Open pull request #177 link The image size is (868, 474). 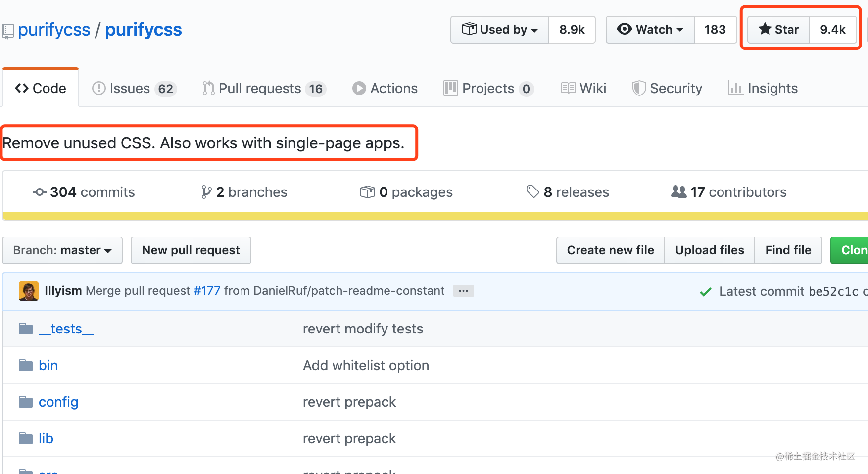(207, 291)
